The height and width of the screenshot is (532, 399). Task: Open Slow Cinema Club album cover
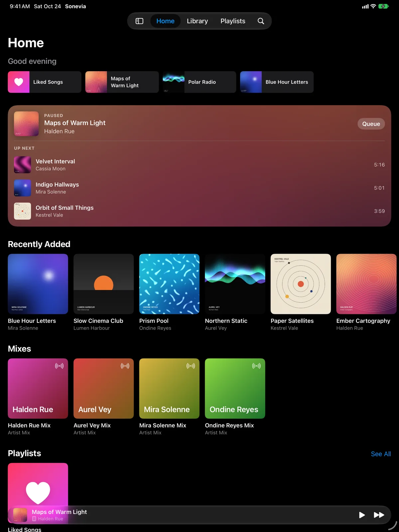click(104, 284)
